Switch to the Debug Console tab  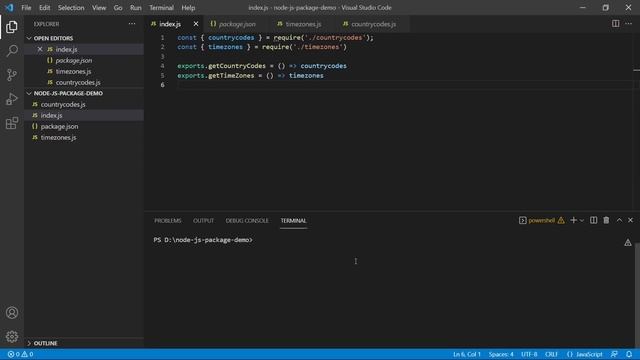pyautogui.click(x=247, y=220)
